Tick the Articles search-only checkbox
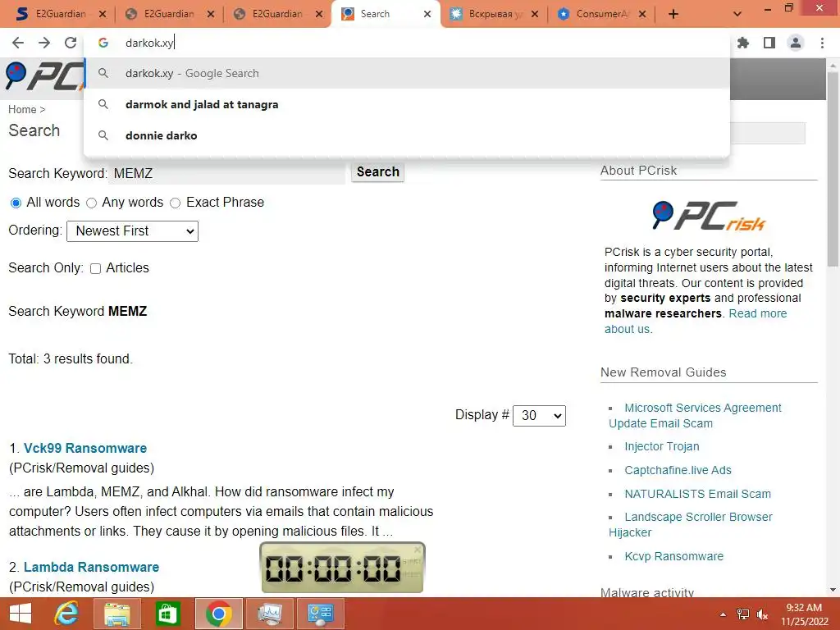 coord(95,268)
